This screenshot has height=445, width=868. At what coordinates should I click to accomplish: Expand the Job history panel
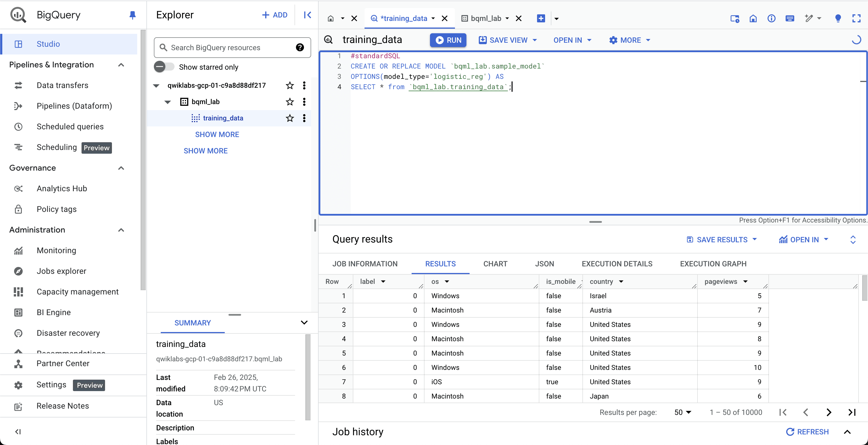tap(847, 432)
